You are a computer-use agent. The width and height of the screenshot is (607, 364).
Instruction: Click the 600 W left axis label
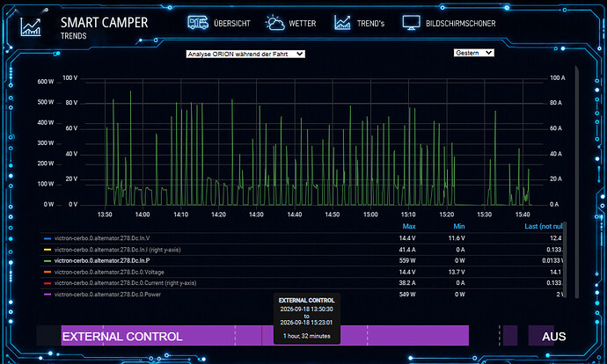pyautogui.click(x=46, y=82)
